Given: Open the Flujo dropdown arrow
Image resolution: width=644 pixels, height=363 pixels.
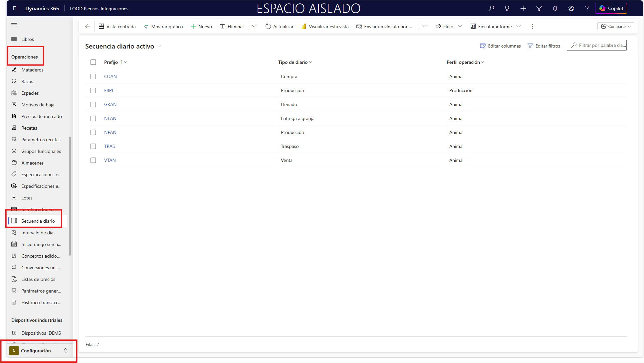Looking at the screenshot, I should point(460,26).
